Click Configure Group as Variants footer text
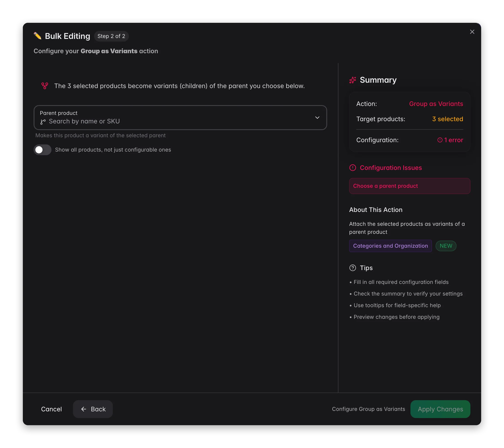 click(x=368, y=409)
